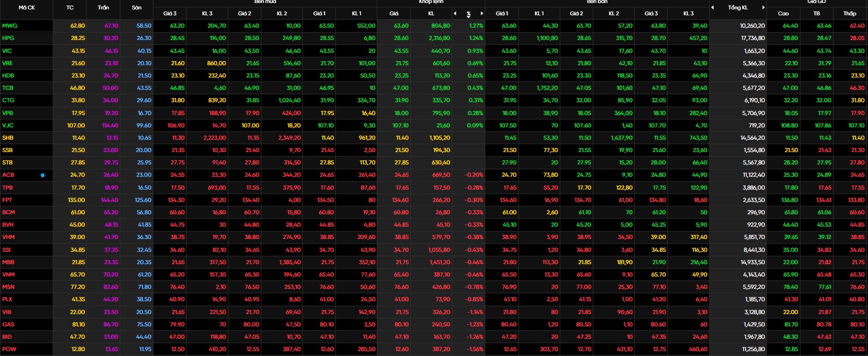Open the VPB stock symbol
This screenshot has width=868, height=356.
point(7,113)
